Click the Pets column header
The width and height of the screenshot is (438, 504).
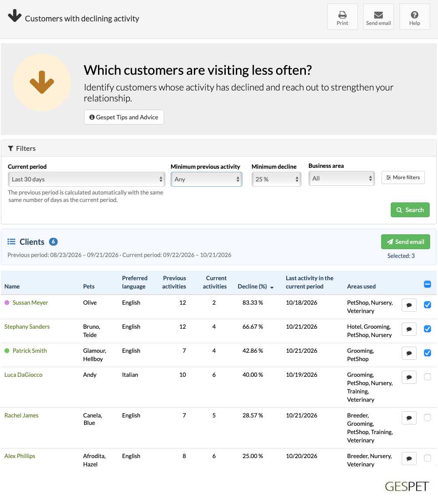(x=89, y=286)
